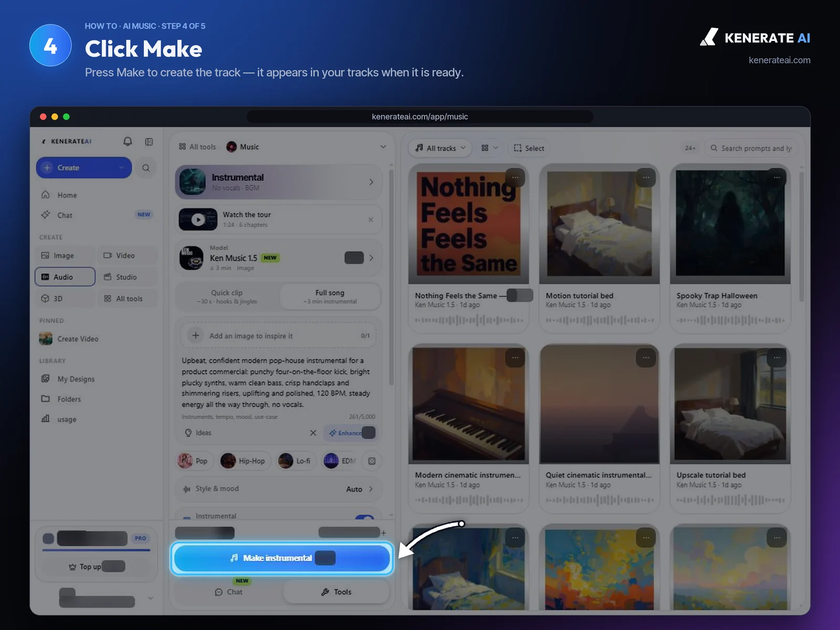840x630 pixels.
Task: Open the Instrumental mode card
Action: click(278, 182)
